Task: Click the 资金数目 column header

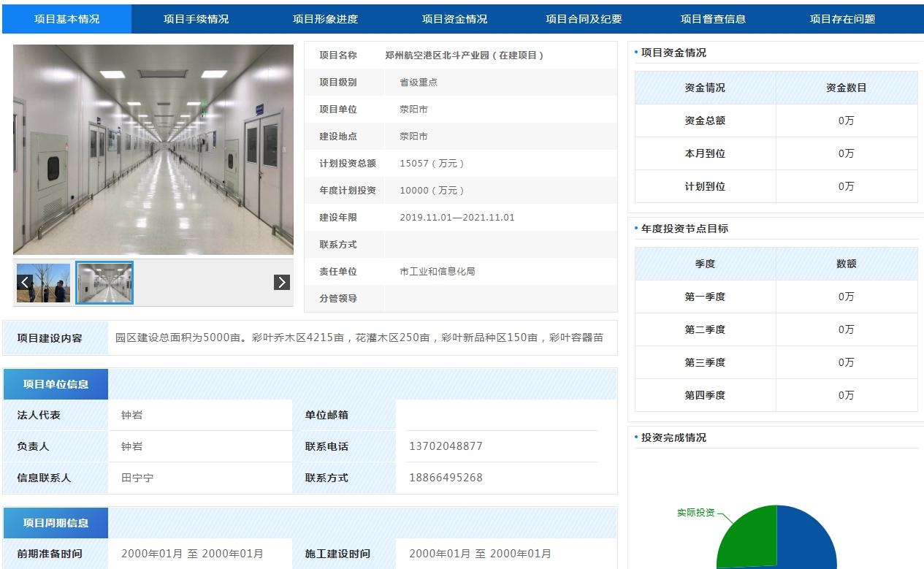Action: pos(847,88)
